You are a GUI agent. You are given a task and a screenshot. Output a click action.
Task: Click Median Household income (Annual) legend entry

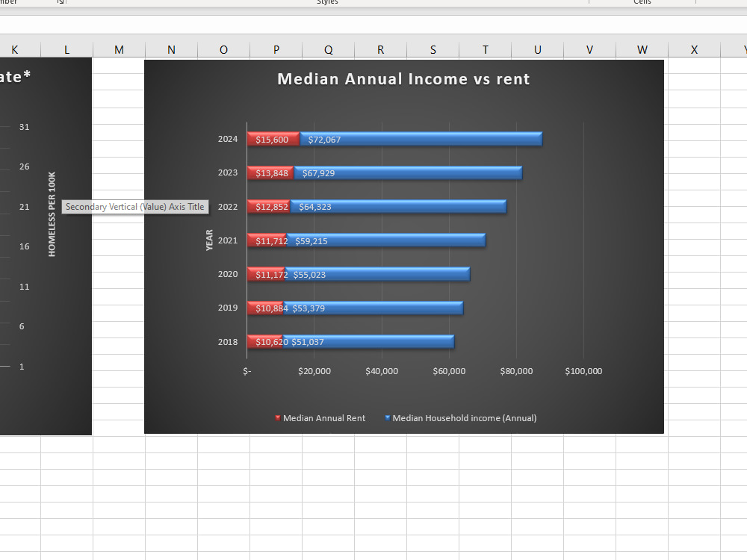461,418
